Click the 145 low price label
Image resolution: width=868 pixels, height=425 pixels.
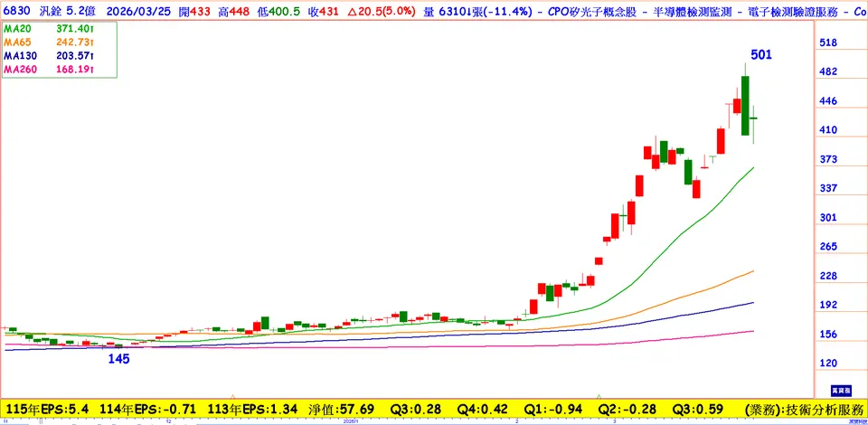click(x=118, y=359)
